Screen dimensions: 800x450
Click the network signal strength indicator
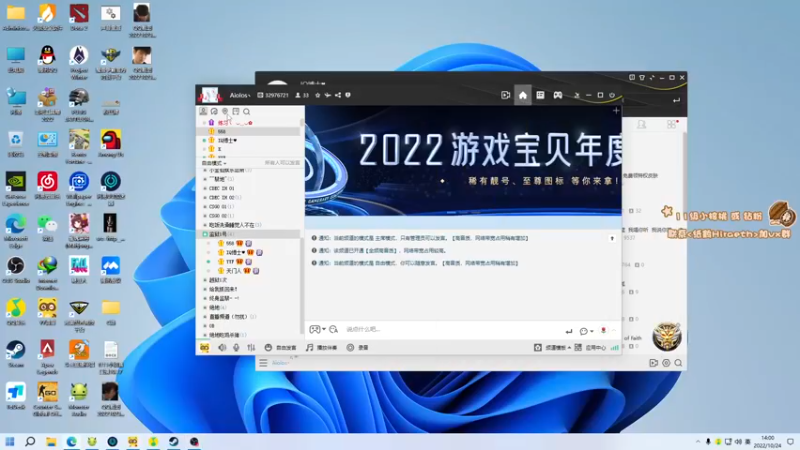[615, 347]
